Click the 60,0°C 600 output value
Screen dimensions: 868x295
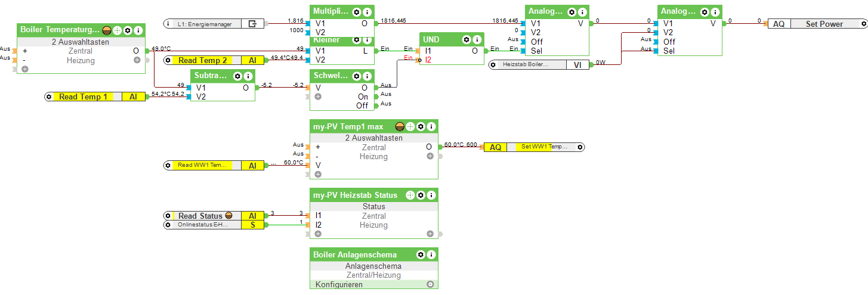coord(461,145)
